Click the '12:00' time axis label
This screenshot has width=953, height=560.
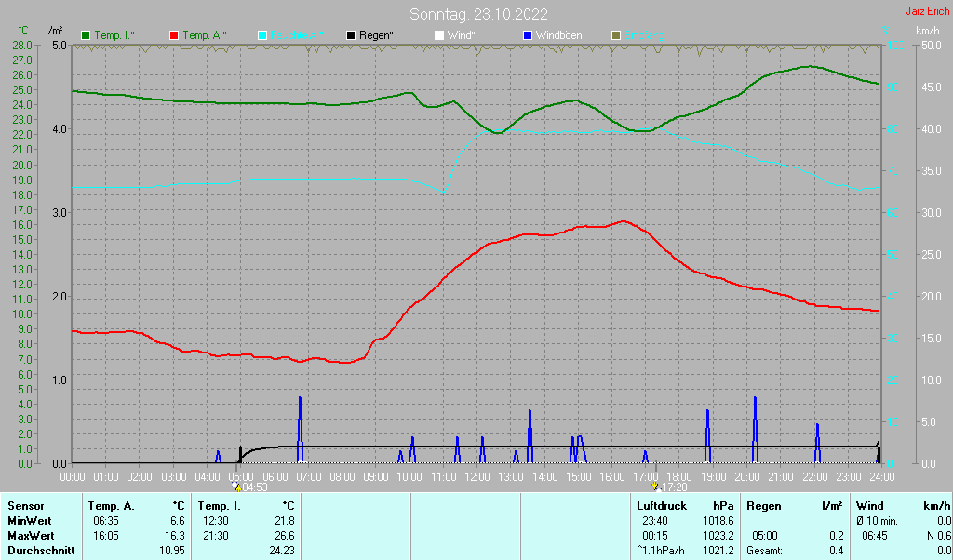477,477
